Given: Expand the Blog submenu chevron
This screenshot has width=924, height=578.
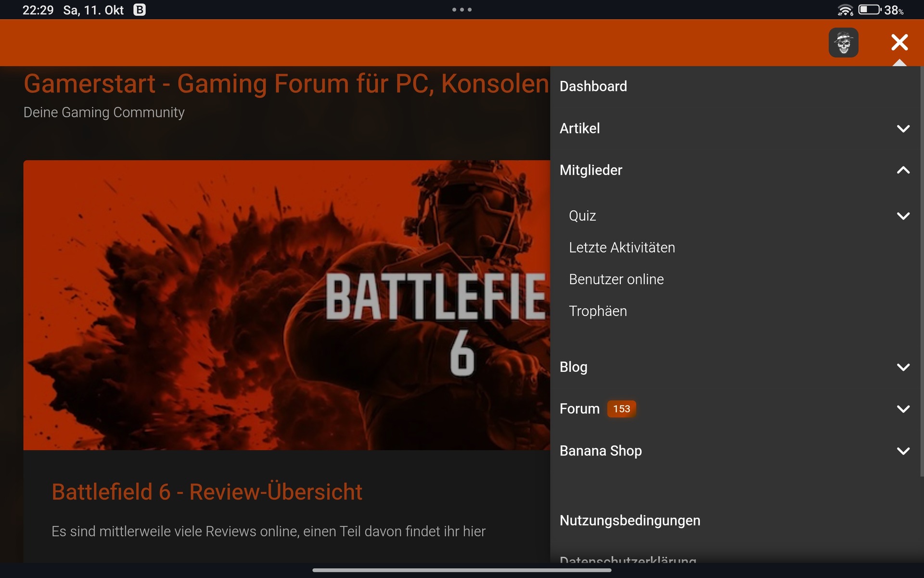Looking at the screenshot, I should (903, 367).
